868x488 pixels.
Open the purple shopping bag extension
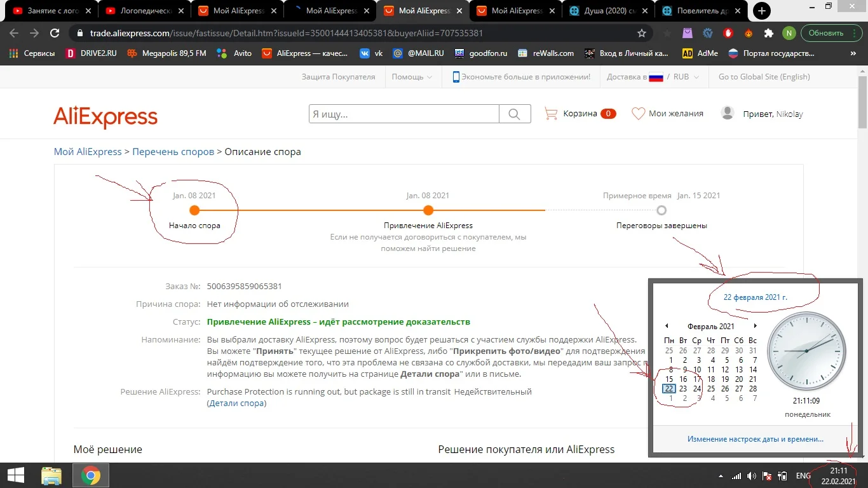(x=688, y=33)
